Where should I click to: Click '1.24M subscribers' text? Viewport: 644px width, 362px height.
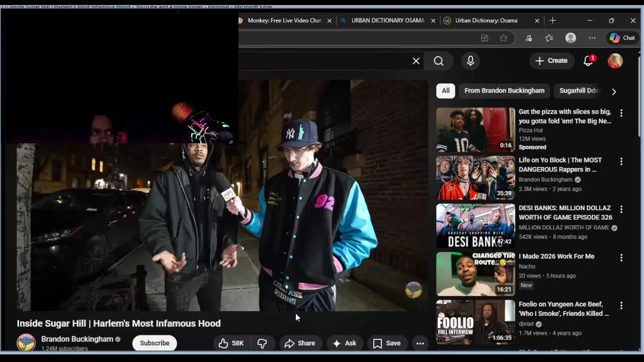pyautogui.click(x=64, y=348)
